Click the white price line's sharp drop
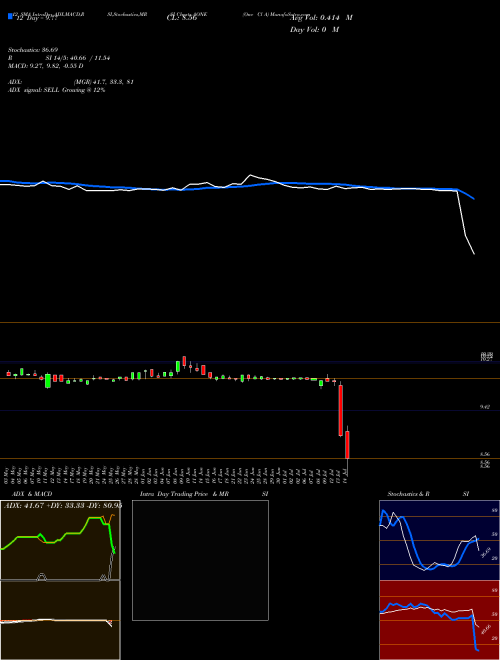 [x=465, y=223]
